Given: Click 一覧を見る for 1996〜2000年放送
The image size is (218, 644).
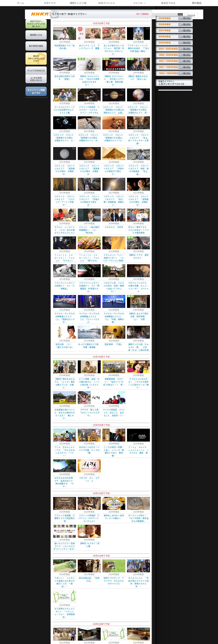Looking at the screenshot, I should tap(185, 55).
